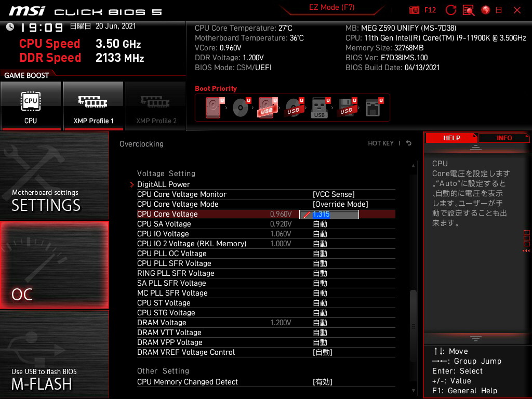Click the MSI logo
The height and width of the screenshot is (399, 532).
coord(27,11)
